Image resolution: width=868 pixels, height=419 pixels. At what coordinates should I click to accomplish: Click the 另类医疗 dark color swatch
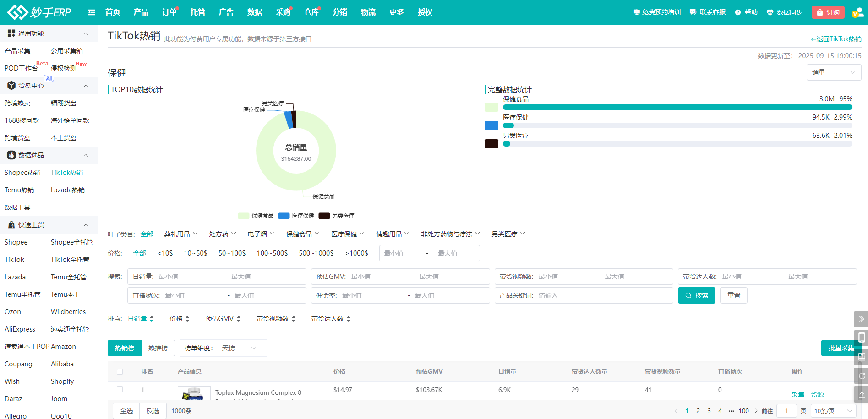click(491, 144)
